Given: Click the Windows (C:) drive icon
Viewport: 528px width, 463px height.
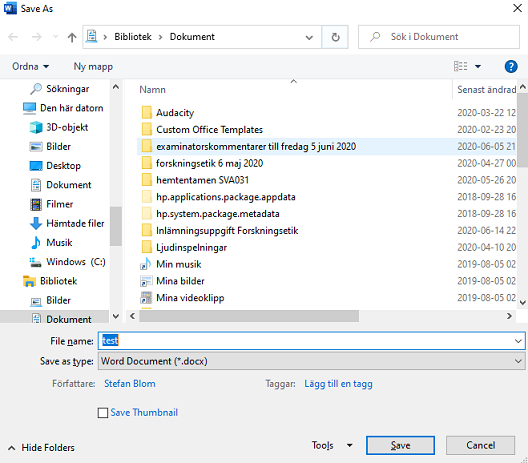Looking at the screenshot, I should 35,262.
